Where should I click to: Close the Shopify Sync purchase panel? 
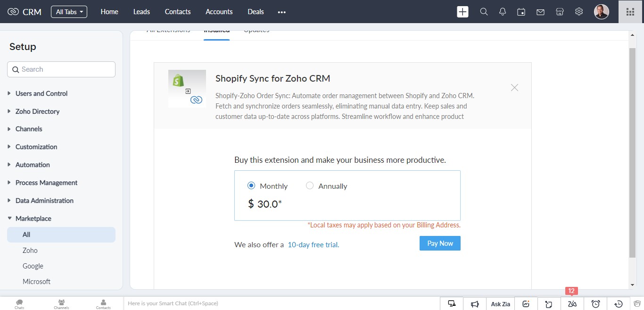click(x=514, y=88)
